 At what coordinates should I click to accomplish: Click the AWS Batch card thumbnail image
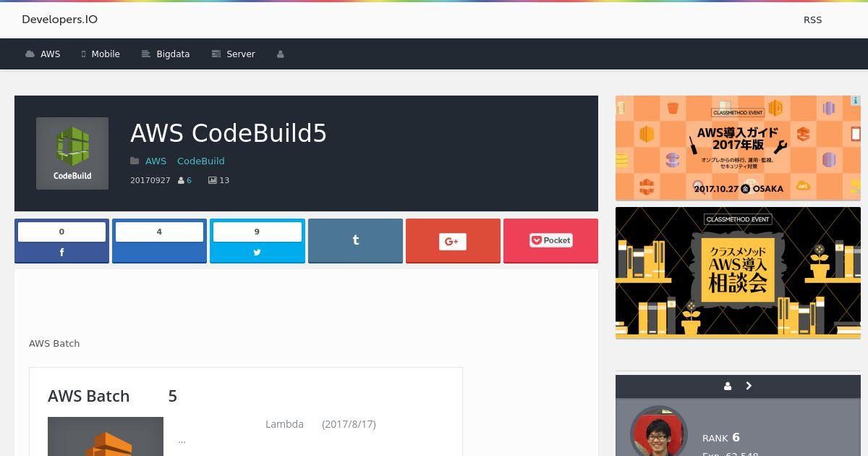pyautogui.click(x=106, y=436)
